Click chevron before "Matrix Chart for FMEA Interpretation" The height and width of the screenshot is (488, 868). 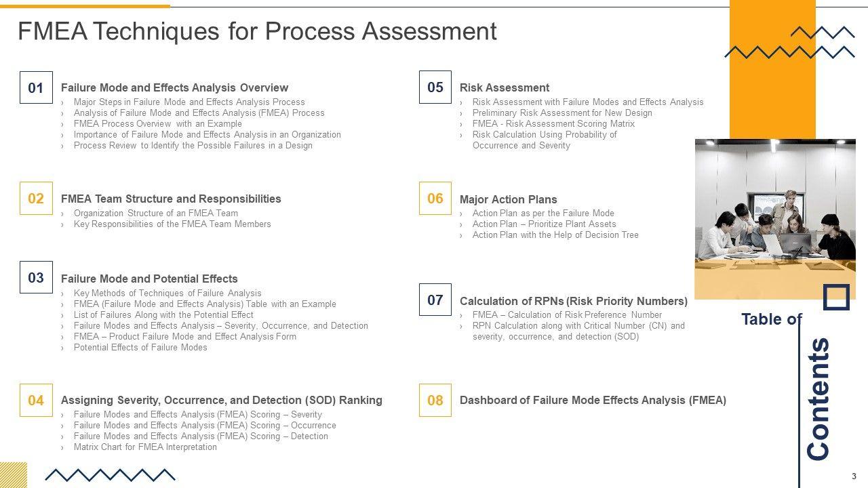63,447
